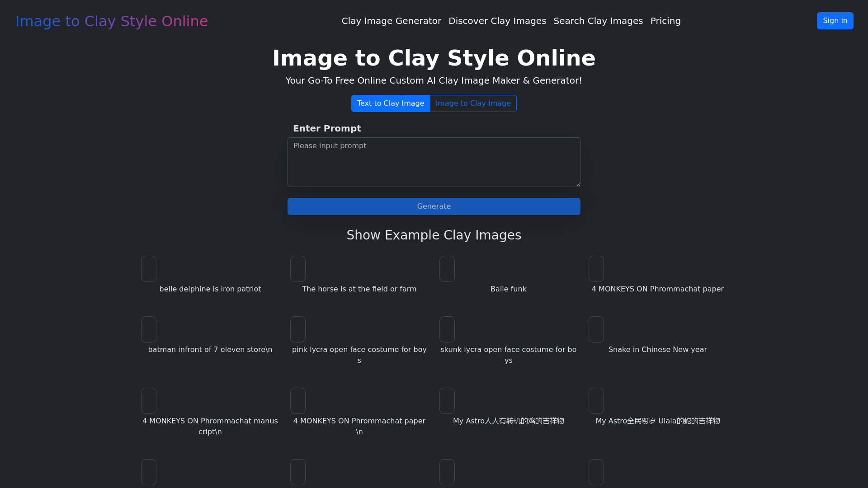868x488 pixels.
Task: Open Clay Image Generator nav item
Action: point(391,21)
